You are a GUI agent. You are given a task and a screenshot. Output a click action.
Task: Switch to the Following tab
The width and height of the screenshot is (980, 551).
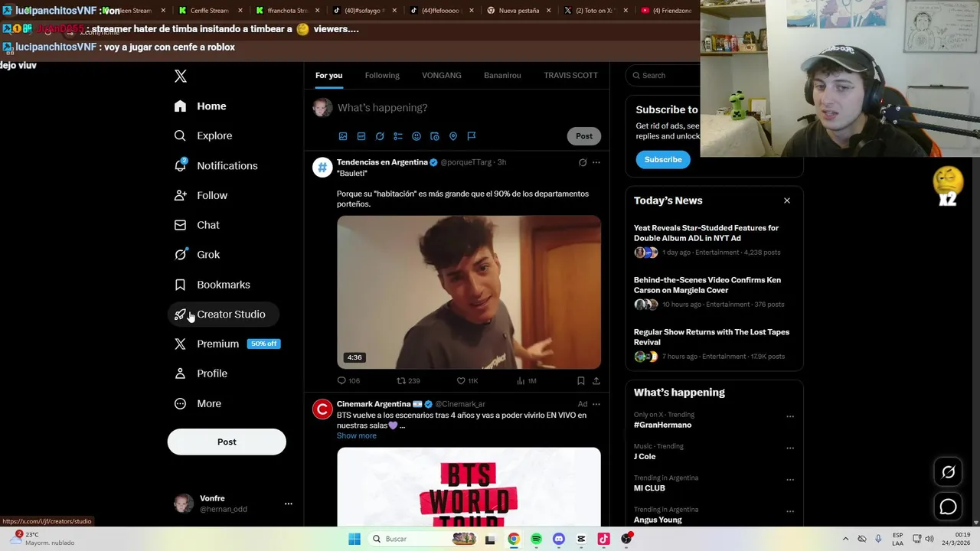tap(382, 75)
